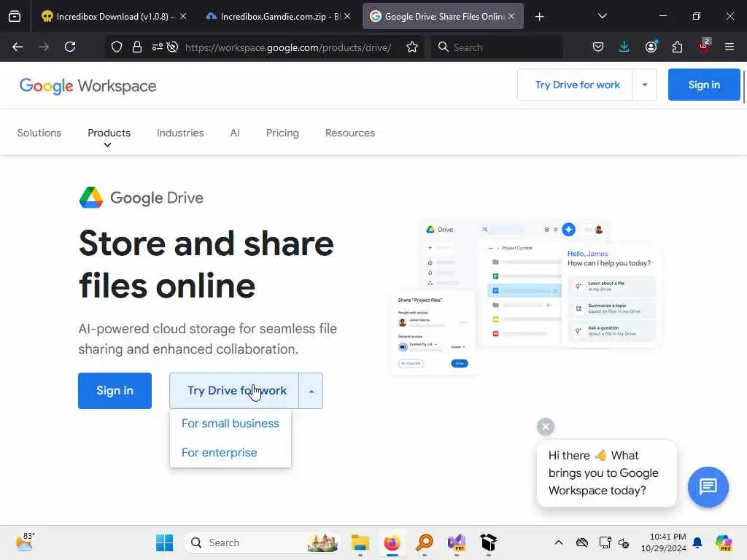This screenshot has height=560, width=747.
Task: Open the AI nav item
Action: click(235, 133)
